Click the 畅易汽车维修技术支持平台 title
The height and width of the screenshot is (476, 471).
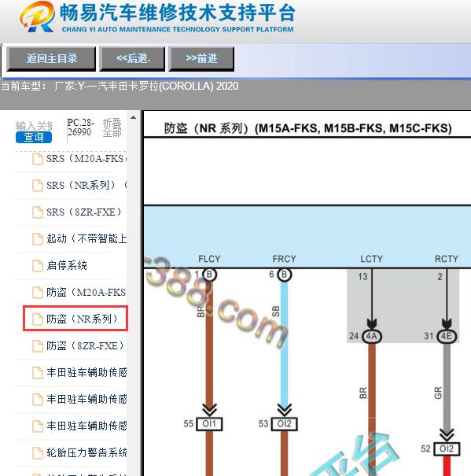pos(177,13)
